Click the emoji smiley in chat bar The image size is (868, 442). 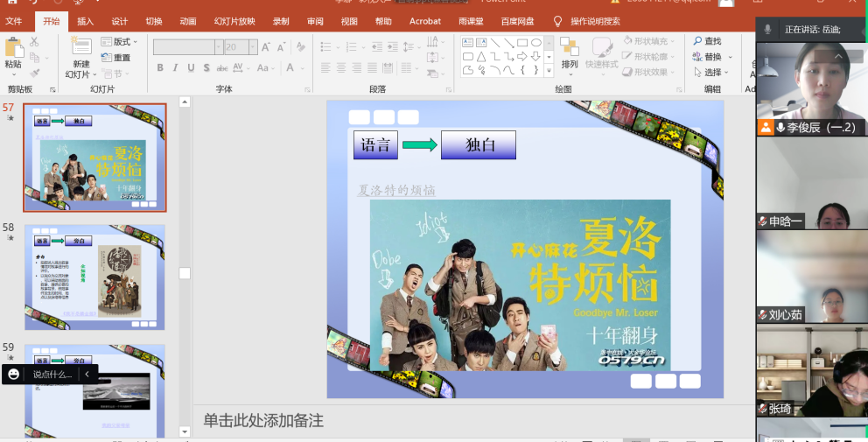tap(13, 374)
